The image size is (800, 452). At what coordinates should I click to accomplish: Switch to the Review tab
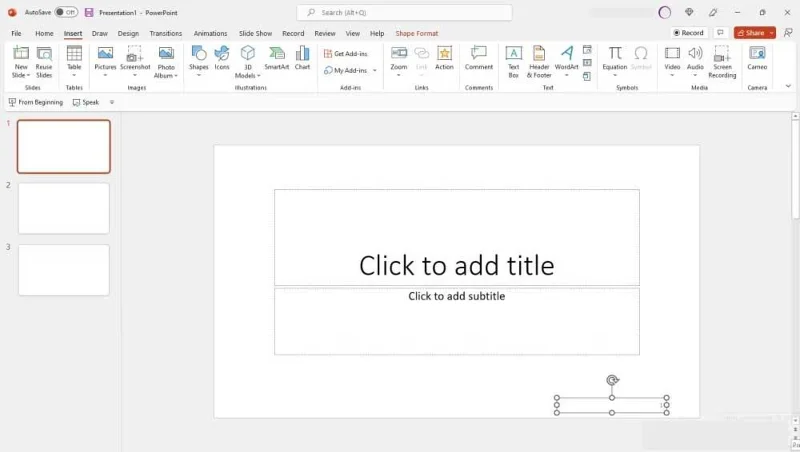pos(324,33)
